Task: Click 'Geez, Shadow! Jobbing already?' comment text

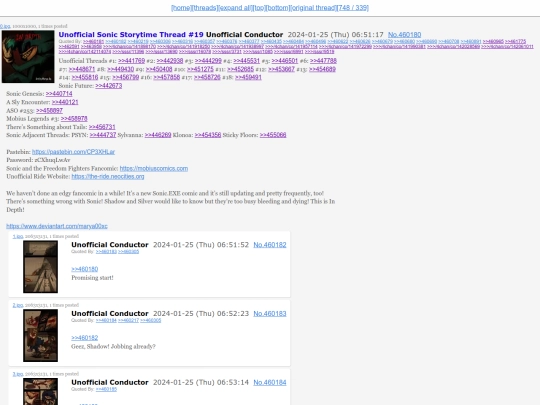Action: (x=113, y=346)
